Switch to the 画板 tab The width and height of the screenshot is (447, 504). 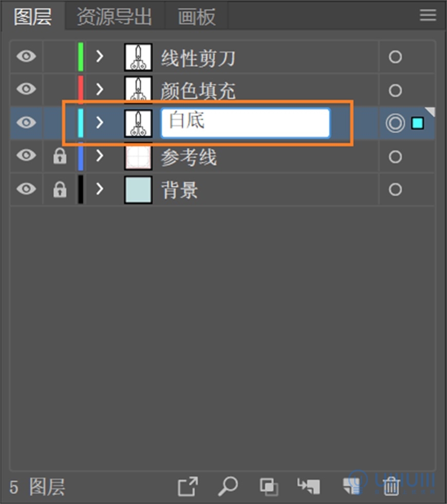(x=196, y=17)
